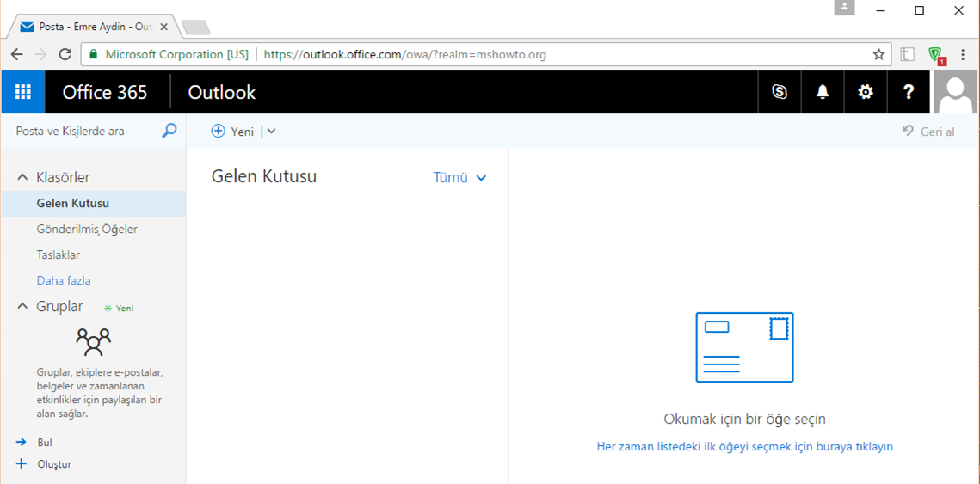Select Gelen Kutusu folder
This screenshot has height=484, width=980.
click(93, 204)
